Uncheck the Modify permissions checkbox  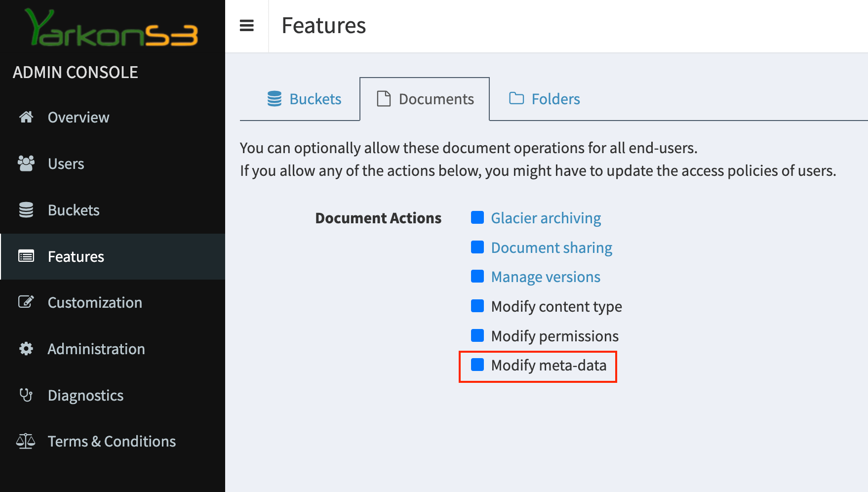pos(477,335)
